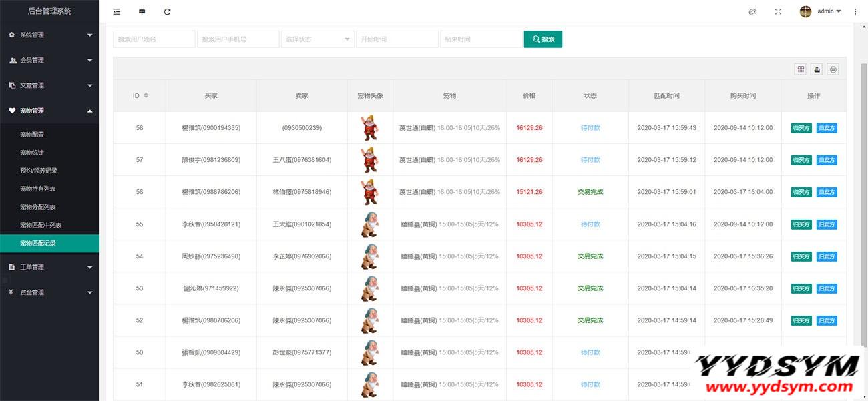
Task: Click the monitor icon in the top bar
Action: pyautogui.click(x=142, y=11)
